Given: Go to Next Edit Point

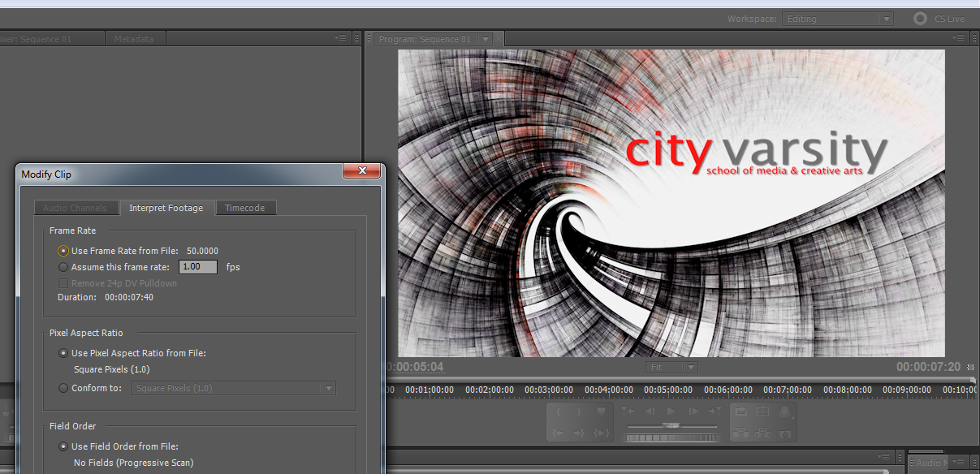Looking at the screenshot, I should pyautogui.click(x=714, y=411).
